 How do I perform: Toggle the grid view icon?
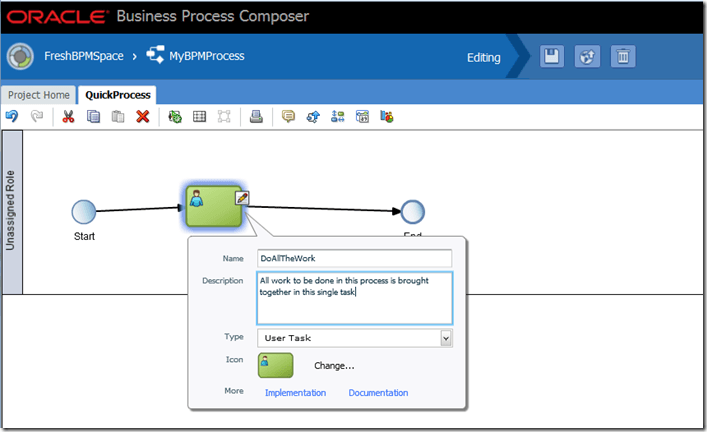(x=199, y=117)
